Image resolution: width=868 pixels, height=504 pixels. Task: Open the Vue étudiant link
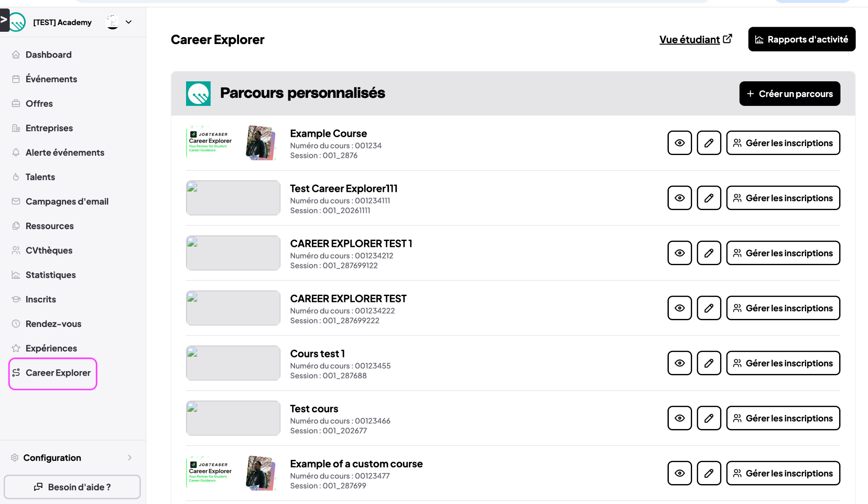coord(696,39)
